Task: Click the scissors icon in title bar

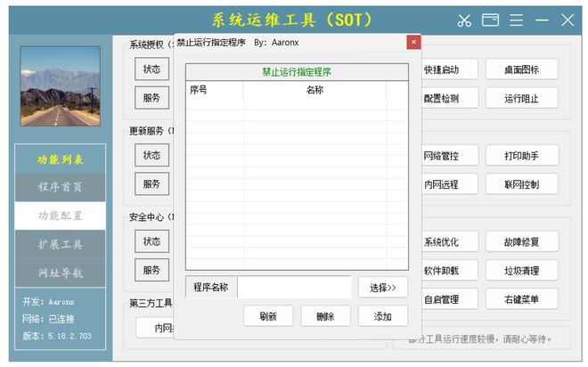Action: coord(464,20)
